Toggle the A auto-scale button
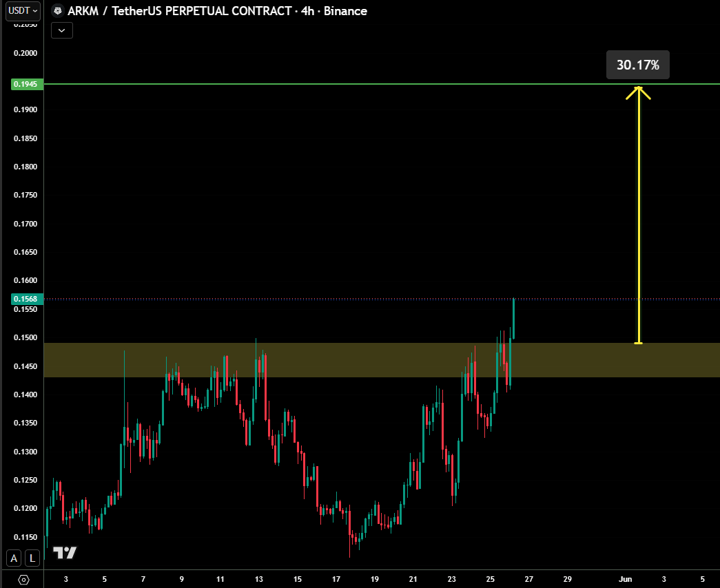720x588 pixels. pyautogui.click(x=14, y=558)
